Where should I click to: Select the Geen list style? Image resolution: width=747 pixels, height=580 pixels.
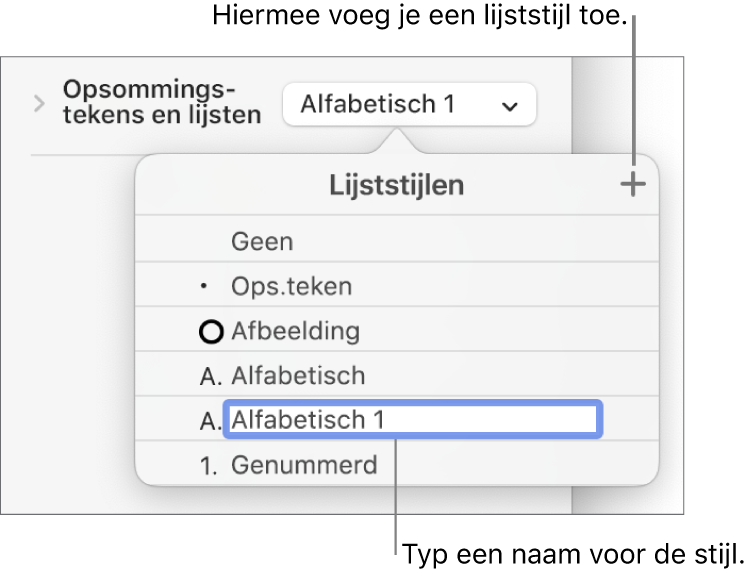coord(263,241)
